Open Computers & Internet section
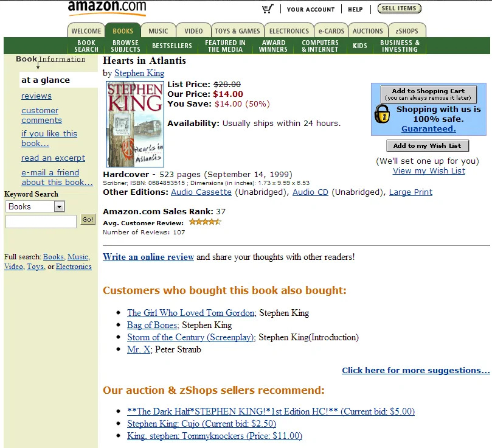The width and height of the screenshot is (492, 448). click(x=320, y=46)
